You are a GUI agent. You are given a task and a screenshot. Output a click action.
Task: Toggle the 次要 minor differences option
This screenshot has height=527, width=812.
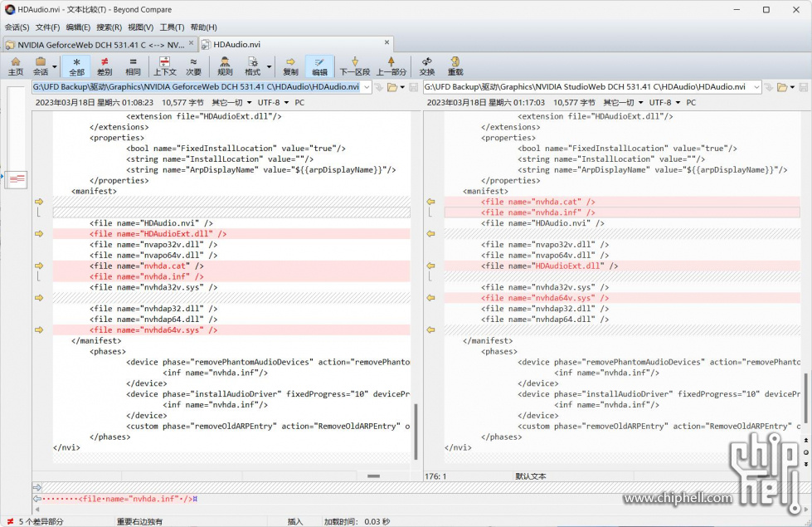193,66
